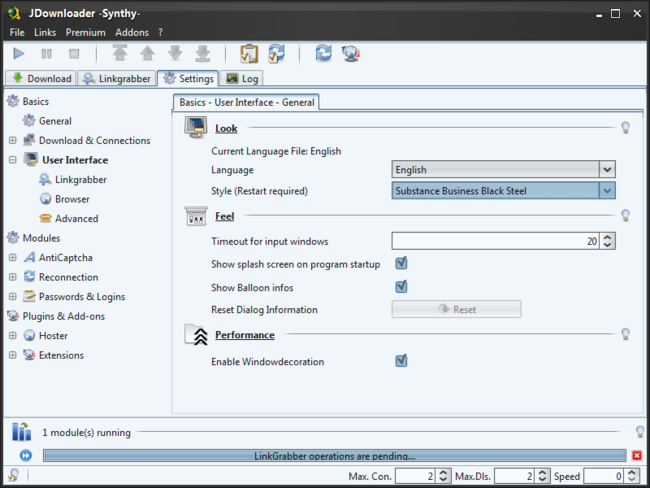Viewport: 650px width, 488px height.
Task: Open the ? help menu
Action: point(160,32)
